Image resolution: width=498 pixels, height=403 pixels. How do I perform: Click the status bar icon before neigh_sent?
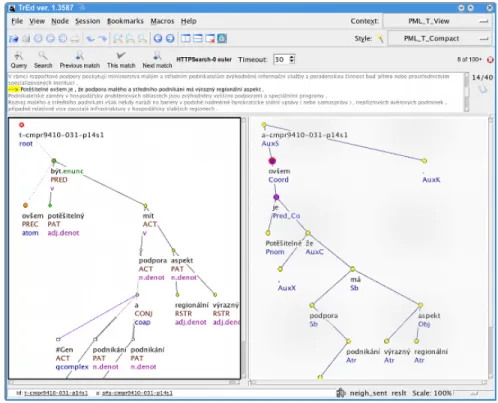(x=341, y=393)
